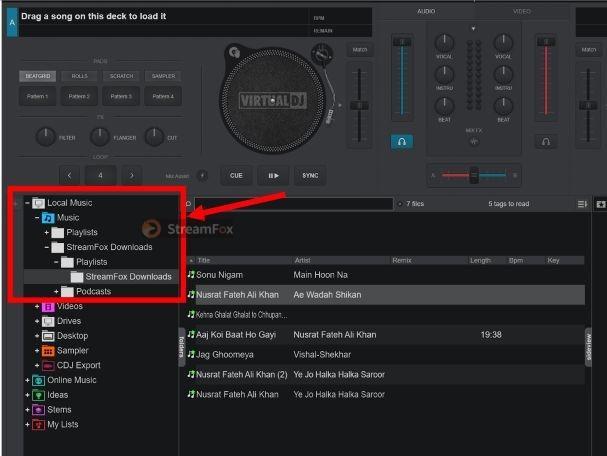The height and width of the screenshot is (456, 607).
Task: Click the left VOCAL stem knob
Action: tap(444, 43)
